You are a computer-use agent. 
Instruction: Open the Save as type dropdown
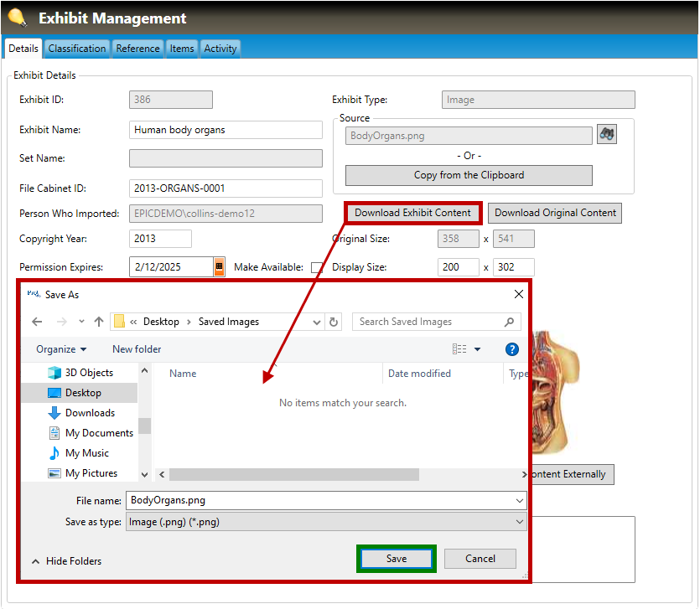[x=326, y=522]
